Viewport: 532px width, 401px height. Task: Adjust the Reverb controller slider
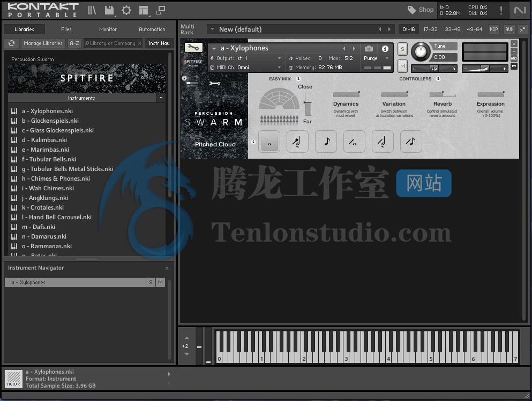pos(443,94)
